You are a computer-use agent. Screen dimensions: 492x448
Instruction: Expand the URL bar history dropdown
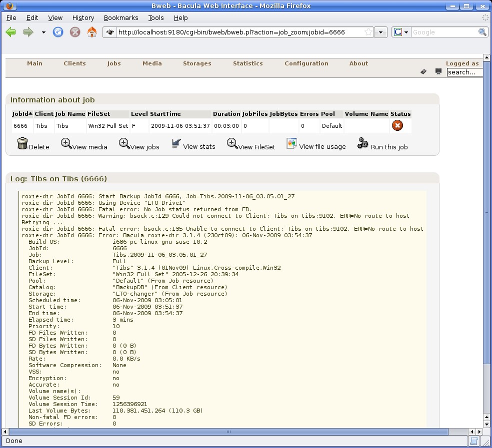[381, 32]
